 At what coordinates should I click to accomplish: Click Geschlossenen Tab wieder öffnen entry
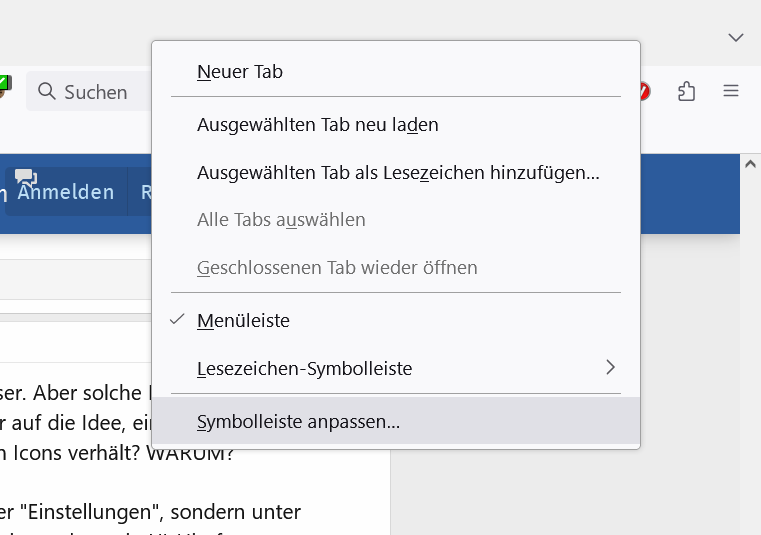pyautogui.click(x=337, y=267)
